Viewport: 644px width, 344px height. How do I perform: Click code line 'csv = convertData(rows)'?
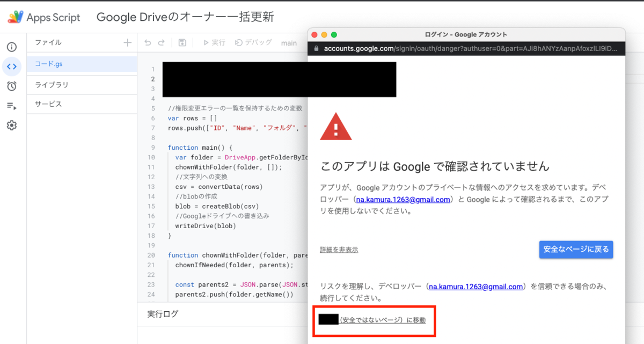[x=219, y=187]
